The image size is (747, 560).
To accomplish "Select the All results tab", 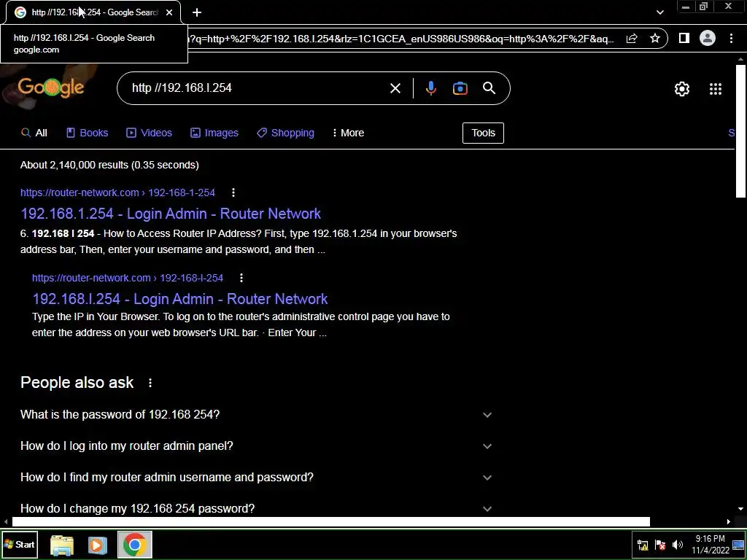I will pos(34,133).
